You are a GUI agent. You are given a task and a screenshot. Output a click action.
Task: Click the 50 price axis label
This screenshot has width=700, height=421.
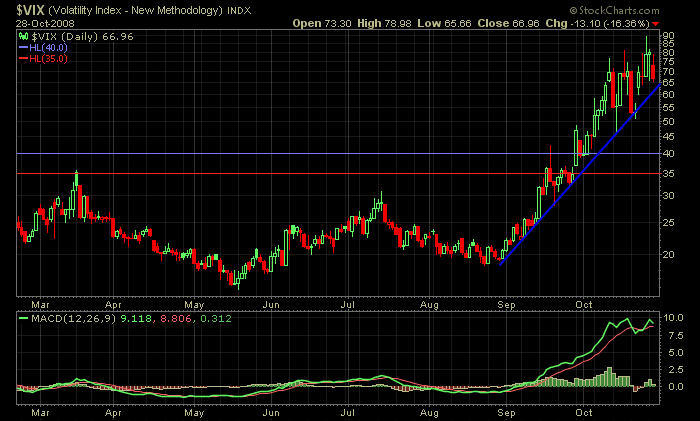668,121
